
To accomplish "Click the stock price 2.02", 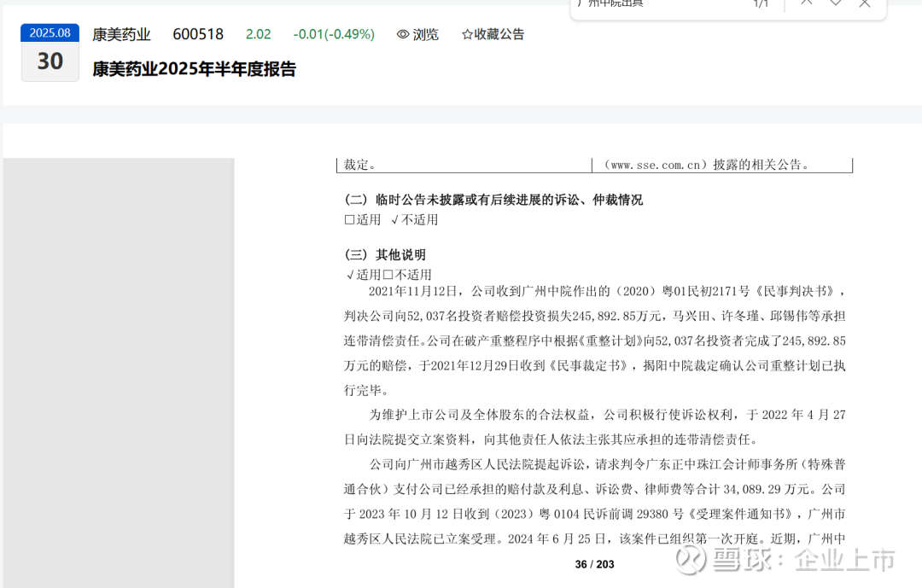I will click(x=258, y=35).
